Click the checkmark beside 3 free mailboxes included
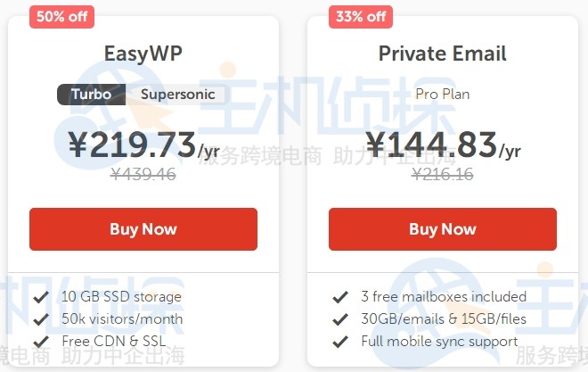The image size is (588, 372). tap(339, 297)
